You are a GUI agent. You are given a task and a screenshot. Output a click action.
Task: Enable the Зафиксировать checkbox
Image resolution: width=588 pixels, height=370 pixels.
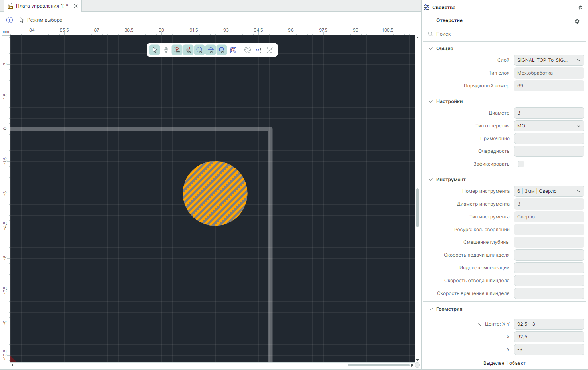pos(521,164)
